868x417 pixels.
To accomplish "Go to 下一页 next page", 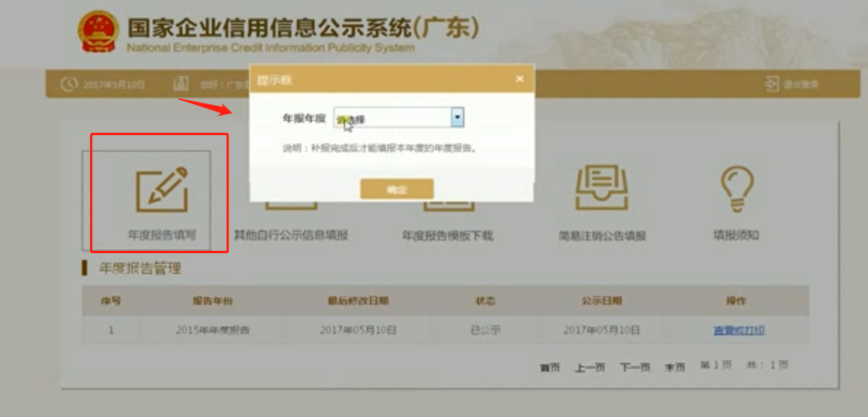I will [634, 367].
